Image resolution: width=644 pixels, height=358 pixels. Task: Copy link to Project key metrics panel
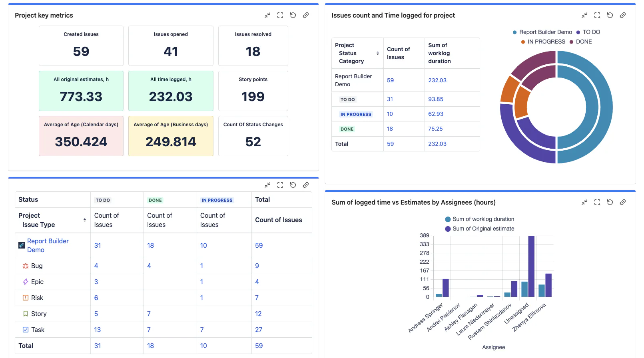pos(306,15)
